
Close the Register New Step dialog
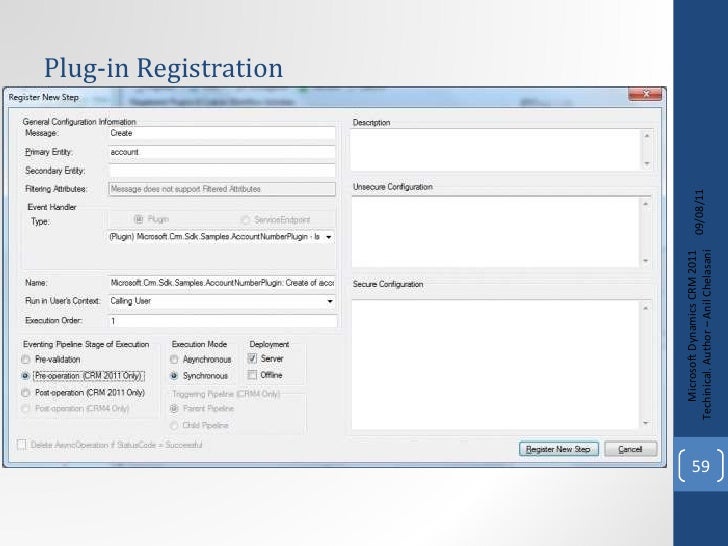click(x=645, y=94)
